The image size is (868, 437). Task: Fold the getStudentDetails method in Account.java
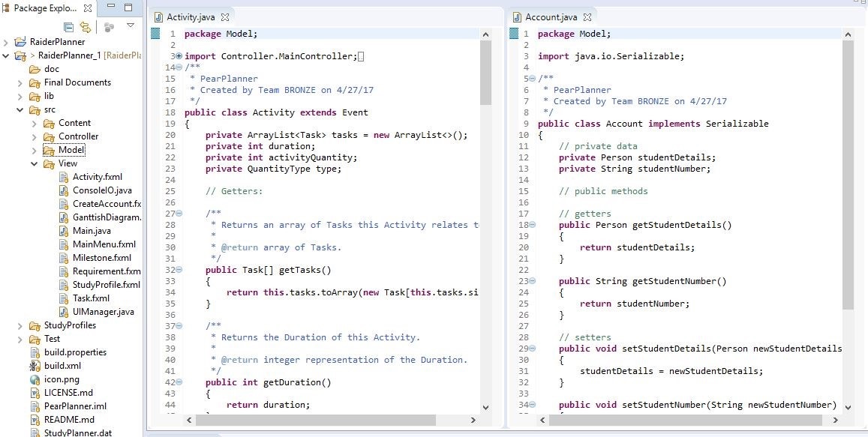533,225
